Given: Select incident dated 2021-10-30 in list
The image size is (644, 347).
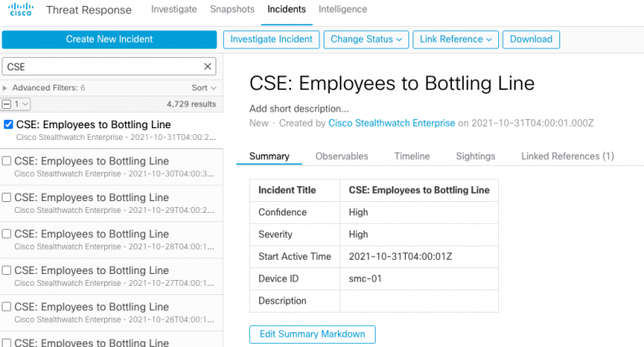Looking at the screenshot, I should [112, 167].
